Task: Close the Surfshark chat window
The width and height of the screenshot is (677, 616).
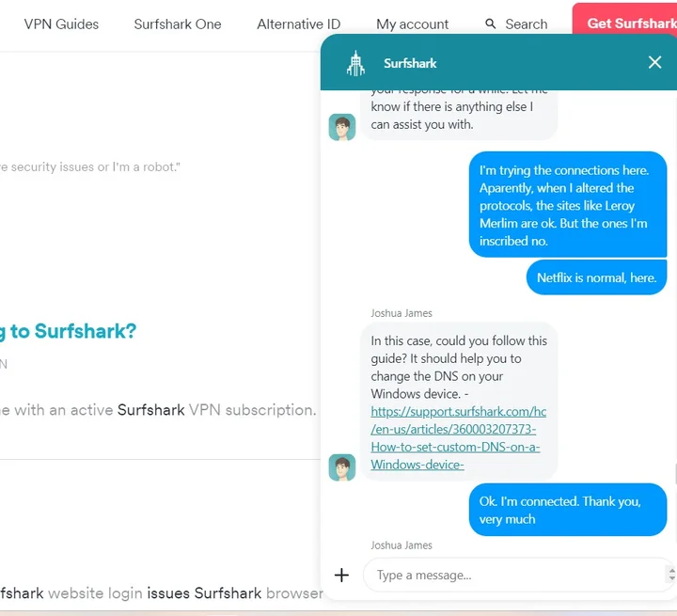Action: click(654, 62)
